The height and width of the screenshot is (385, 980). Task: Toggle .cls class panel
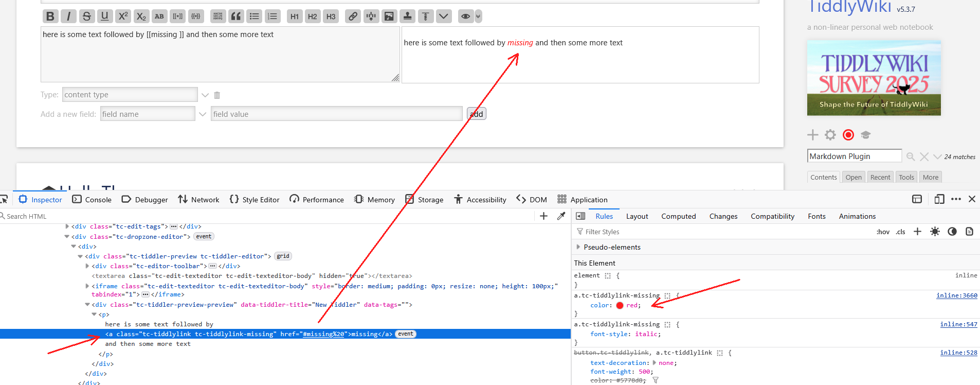(900, 232)
